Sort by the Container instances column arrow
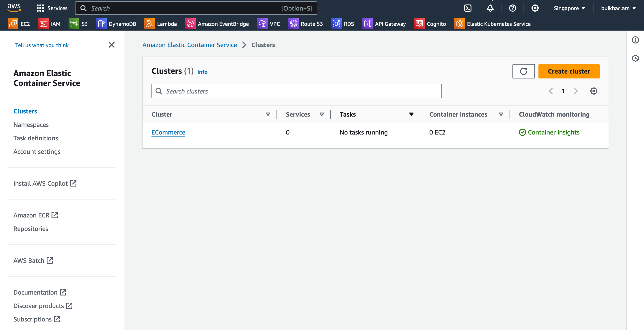This screenshot has height=330, width=644. [501, 114]
